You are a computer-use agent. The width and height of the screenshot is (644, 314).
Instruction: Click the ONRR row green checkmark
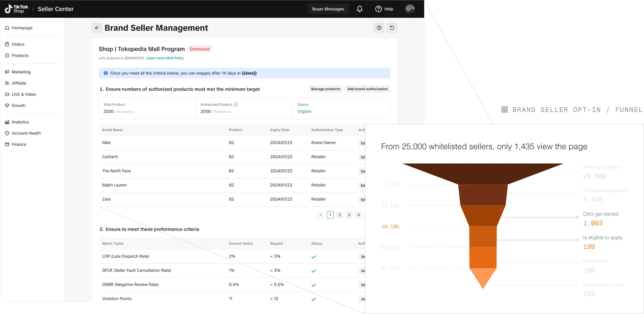pos(314,285)
